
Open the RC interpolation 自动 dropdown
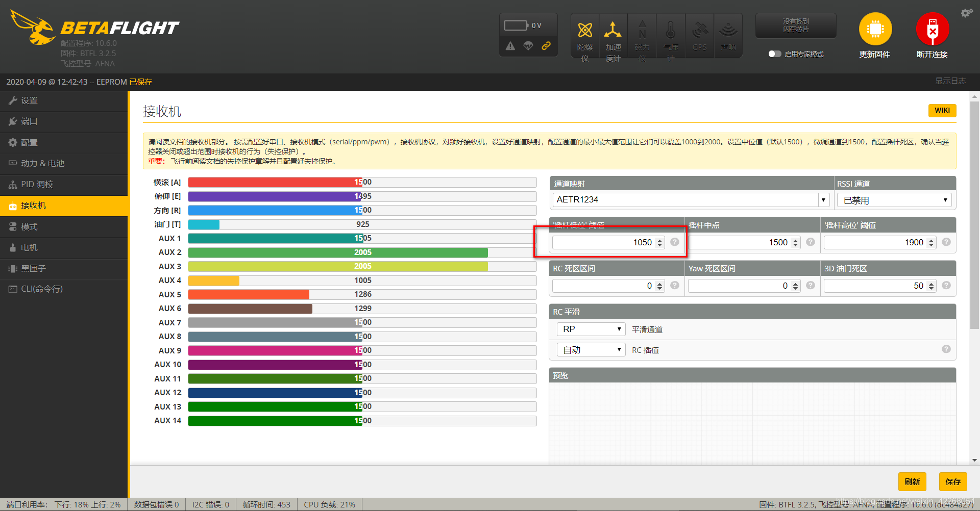tap(591, 350)
